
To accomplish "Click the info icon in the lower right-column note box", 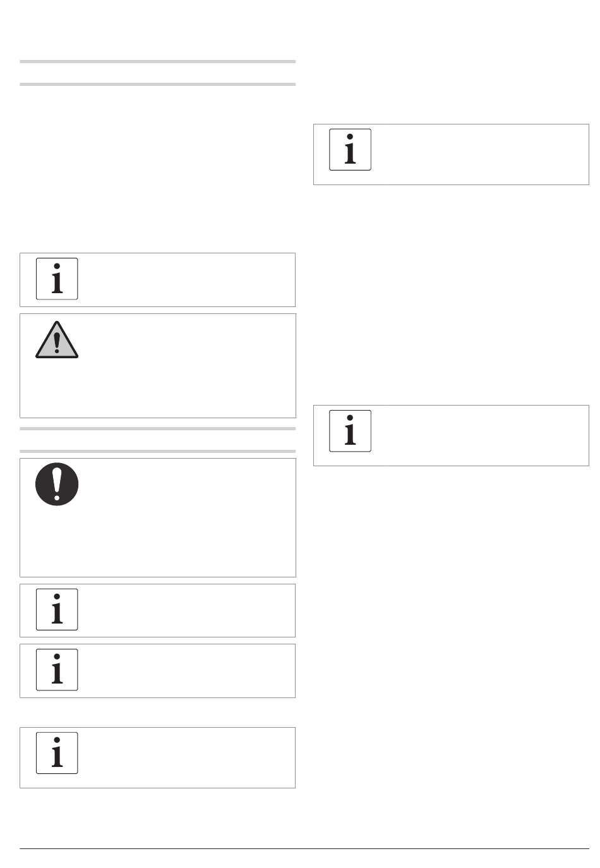I will coord(350,431).
